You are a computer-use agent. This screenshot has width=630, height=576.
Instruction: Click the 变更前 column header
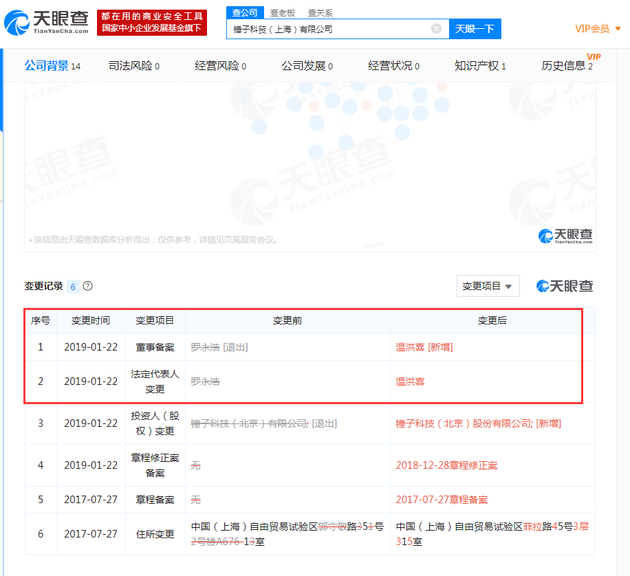[287, 321]
